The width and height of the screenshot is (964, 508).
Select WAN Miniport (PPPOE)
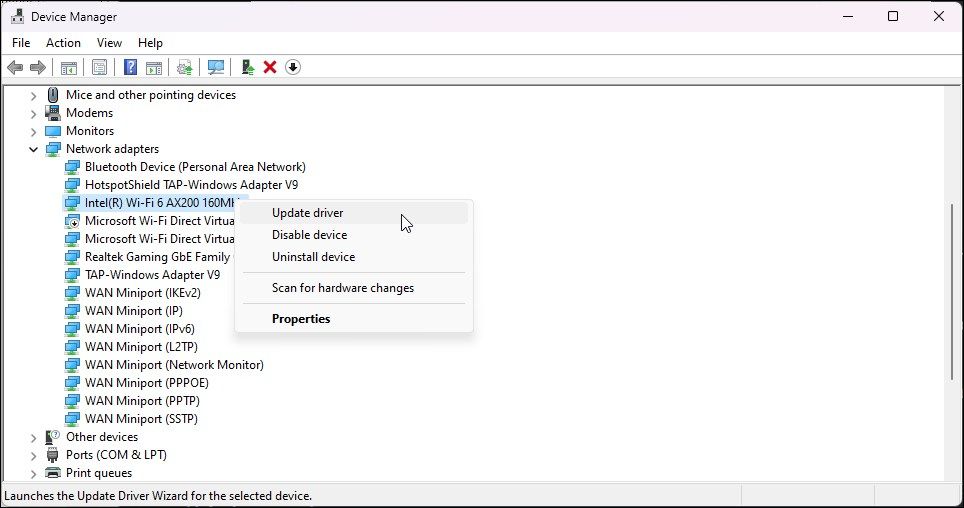146,383
